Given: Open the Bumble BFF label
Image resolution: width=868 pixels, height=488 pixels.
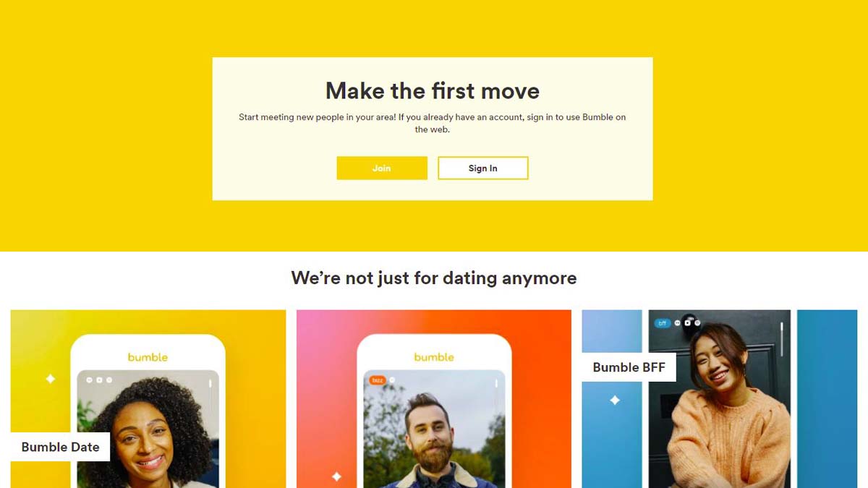Looking at the screenshot, I should [629, 367].
